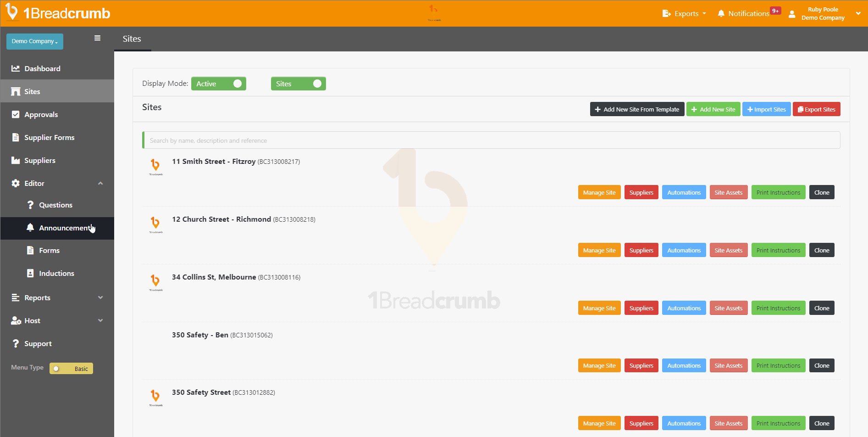Click Manage Site for 12 Church Street
Image resolution: width=868 pixels, height=437 pixels.
(599, 250)
